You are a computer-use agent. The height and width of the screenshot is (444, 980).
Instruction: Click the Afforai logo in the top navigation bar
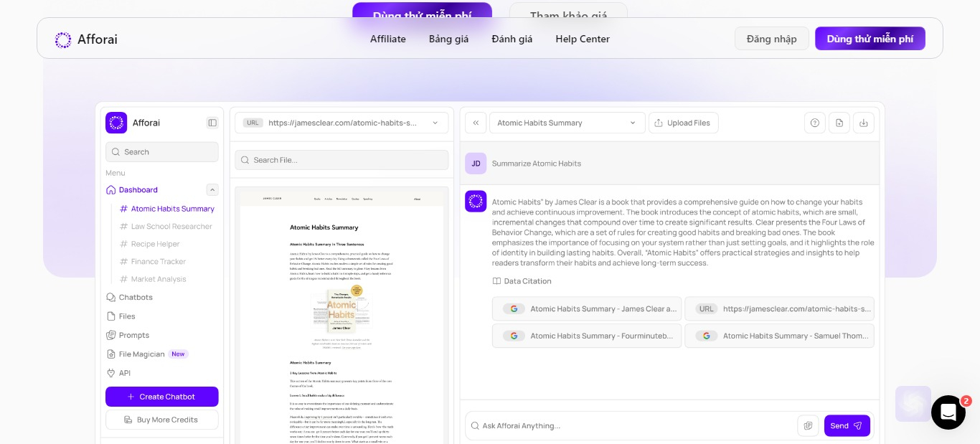[86, 39]
